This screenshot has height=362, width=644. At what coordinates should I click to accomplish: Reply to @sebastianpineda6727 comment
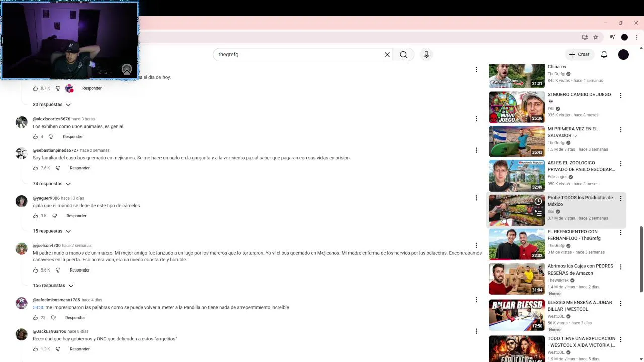[79, 168]
